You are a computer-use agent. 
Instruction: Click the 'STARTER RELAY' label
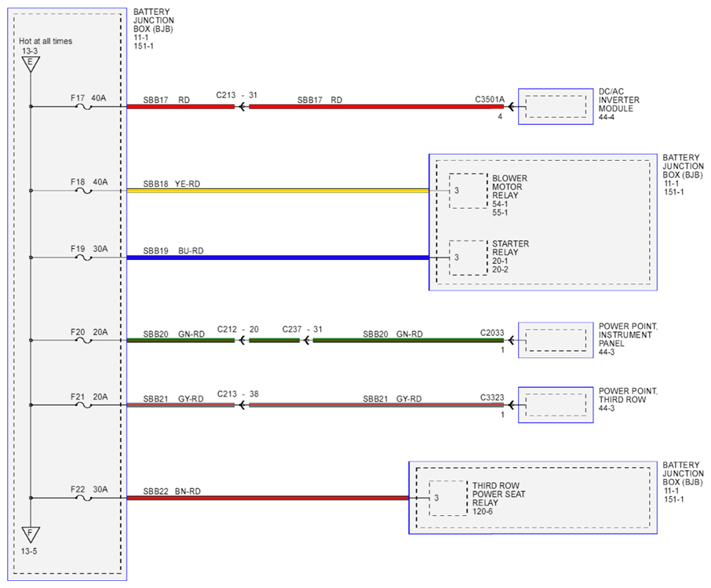[511, 248]
